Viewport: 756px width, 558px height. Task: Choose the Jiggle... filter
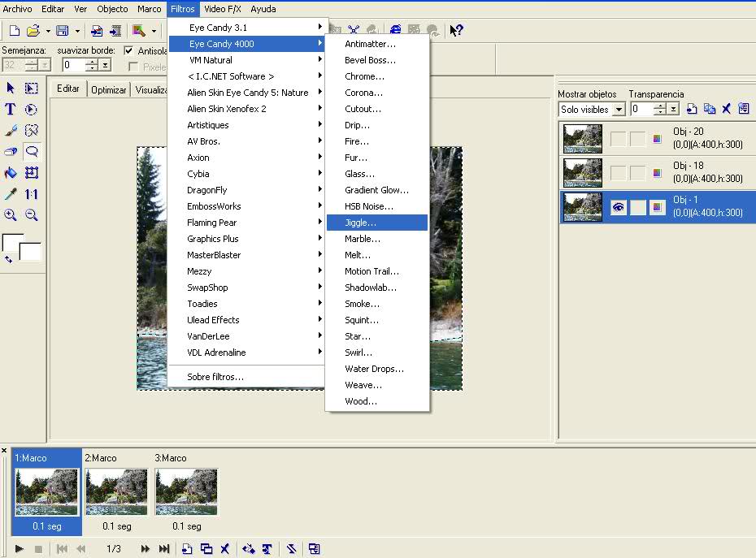click(377, 223)
